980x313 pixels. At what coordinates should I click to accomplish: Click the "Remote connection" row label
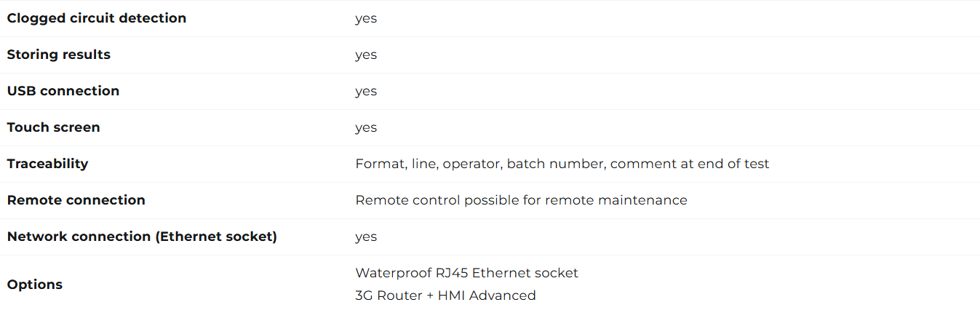pos(76,200)
